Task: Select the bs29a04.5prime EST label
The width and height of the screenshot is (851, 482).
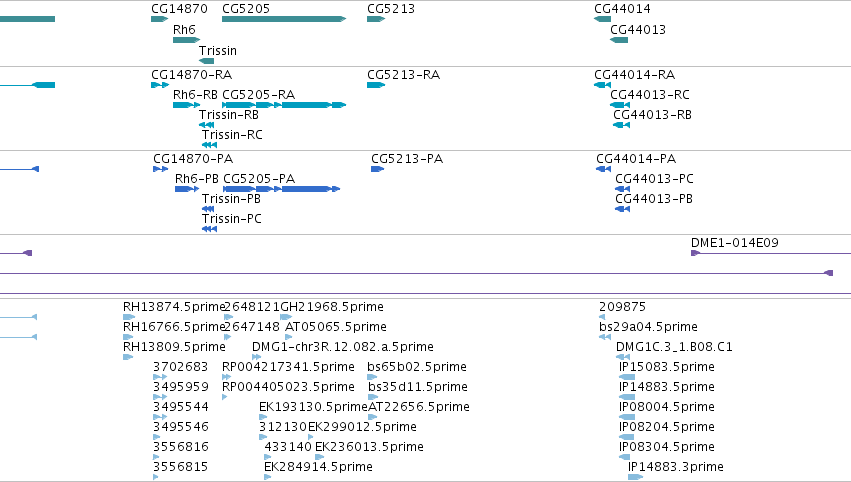Action: [x=648, y=327]
